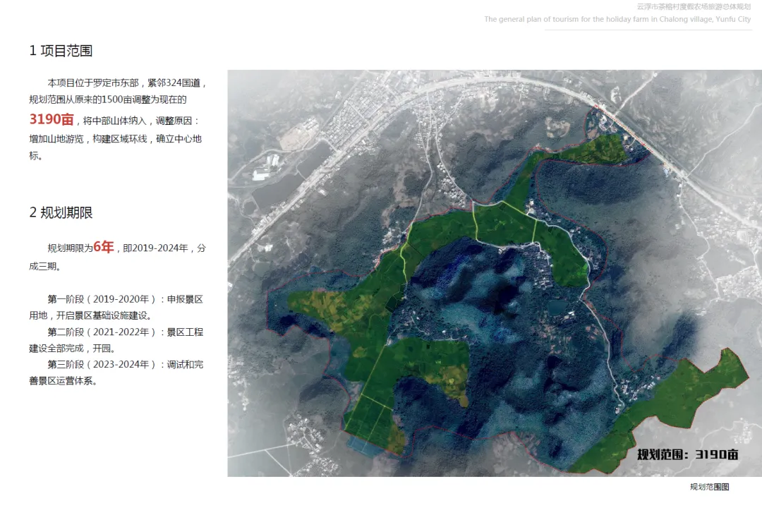Viewport: 762px width, 532px height.
Task: Click the English header 'The general plan of tourism...'
Action: coord(617,20)
